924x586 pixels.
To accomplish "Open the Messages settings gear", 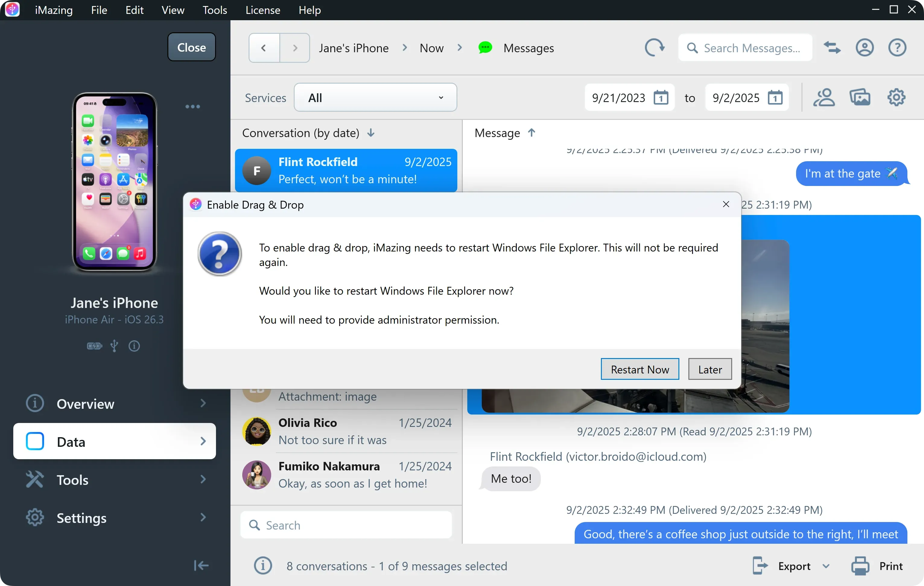I will [x=896, y=97].
